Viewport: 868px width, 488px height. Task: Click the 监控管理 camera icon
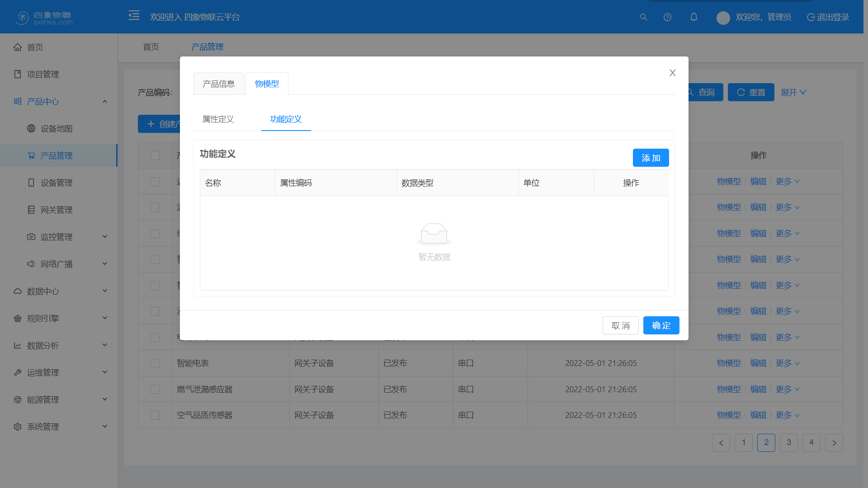tap(31, 236)
